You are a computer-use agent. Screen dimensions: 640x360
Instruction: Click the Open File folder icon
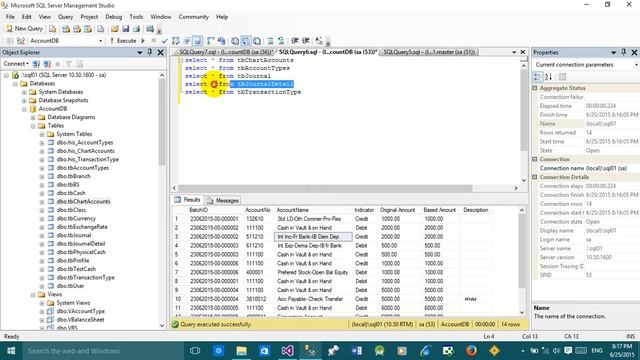tap(115, 29)
